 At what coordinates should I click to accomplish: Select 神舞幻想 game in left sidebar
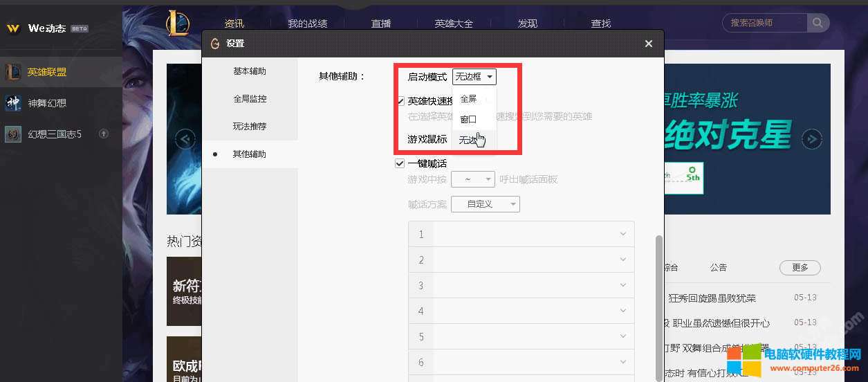pyautogui.click(x=61, y=103)
